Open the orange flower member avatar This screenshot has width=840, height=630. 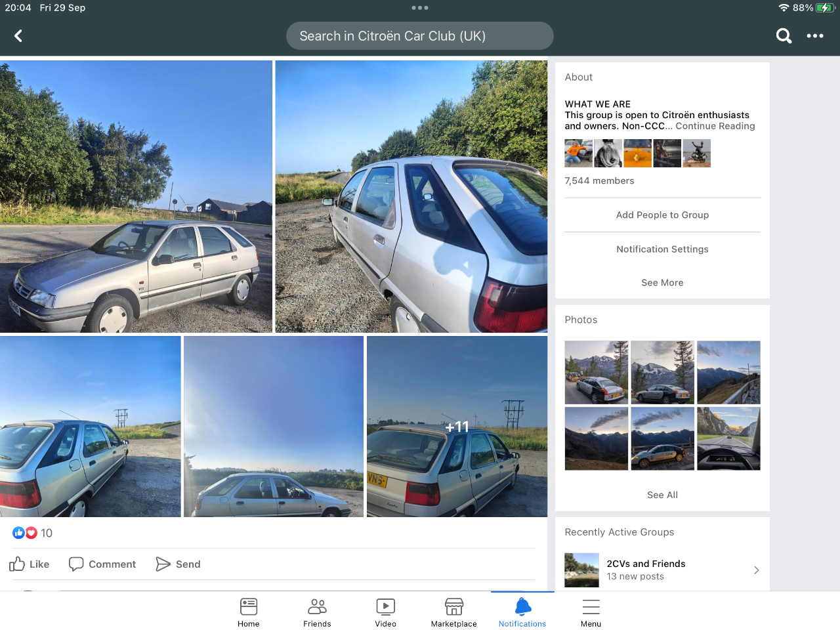click(638, 154)
